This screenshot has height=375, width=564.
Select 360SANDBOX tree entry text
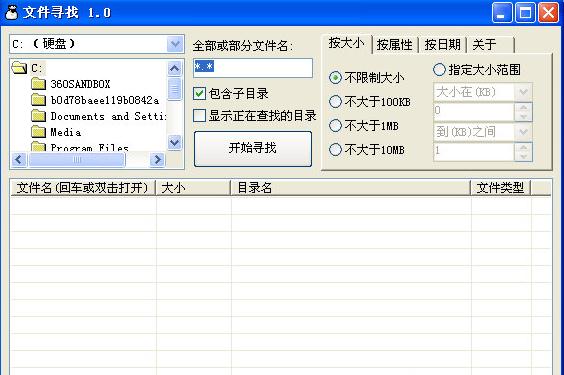[x=80, y=84]
